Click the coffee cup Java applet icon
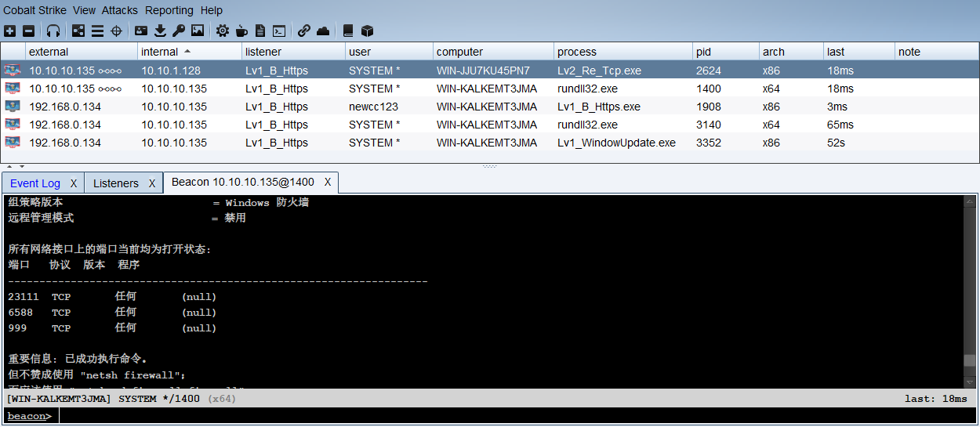The height and width of the screenshot is (427, 980). 241,31
